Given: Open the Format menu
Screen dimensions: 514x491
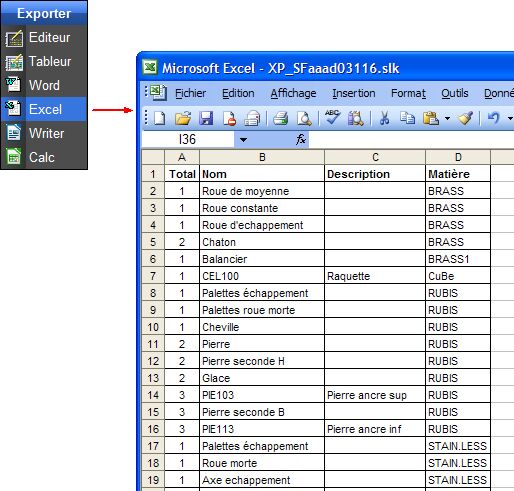Looking at the screenshot, I should 408,93.
